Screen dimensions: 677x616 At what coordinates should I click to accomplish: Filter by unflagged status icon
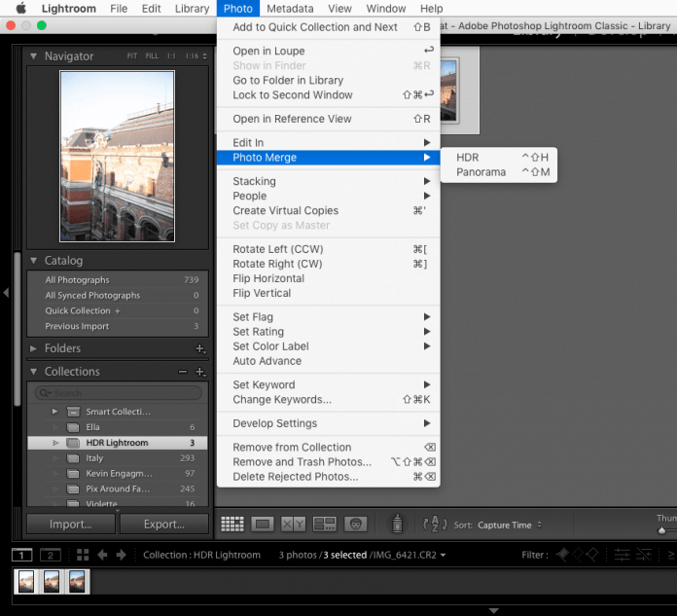578,555
